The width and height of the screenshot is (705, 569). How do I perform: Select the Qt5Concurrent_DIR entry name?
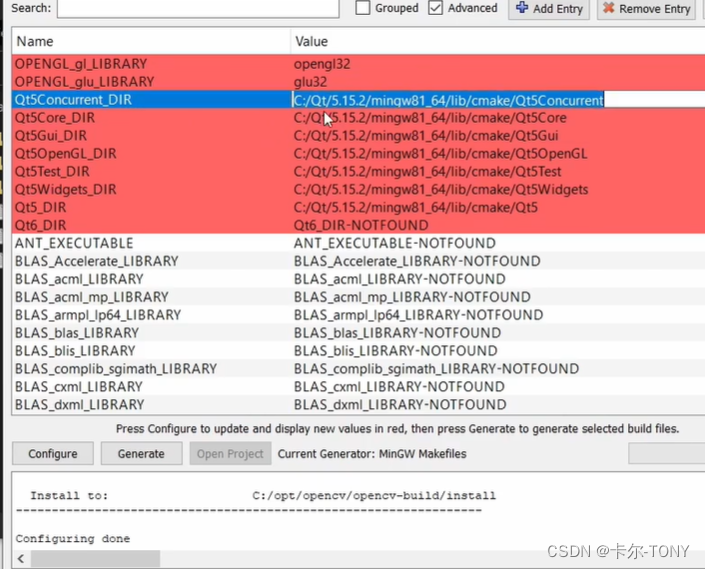pyautogui.click(x=73, y=100)
